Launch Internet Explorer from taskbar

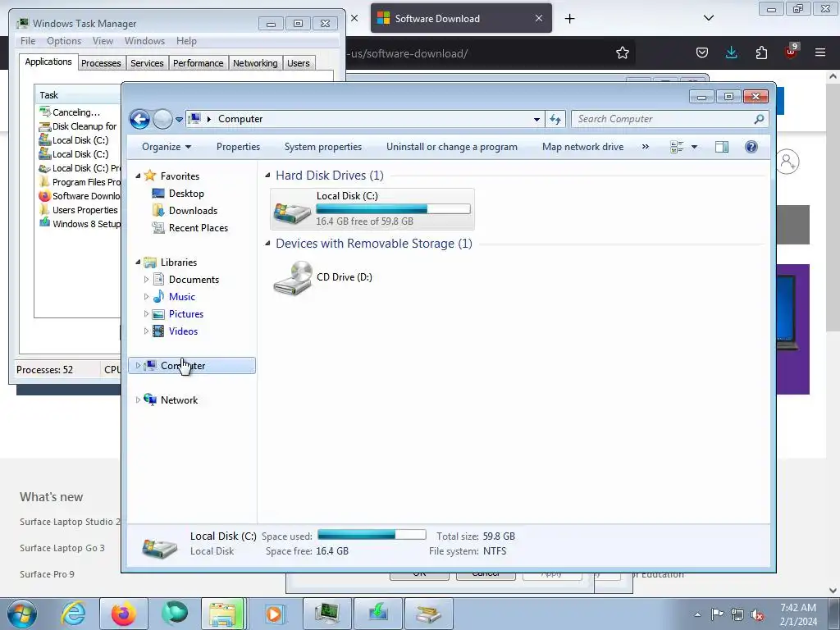(73, 614)
